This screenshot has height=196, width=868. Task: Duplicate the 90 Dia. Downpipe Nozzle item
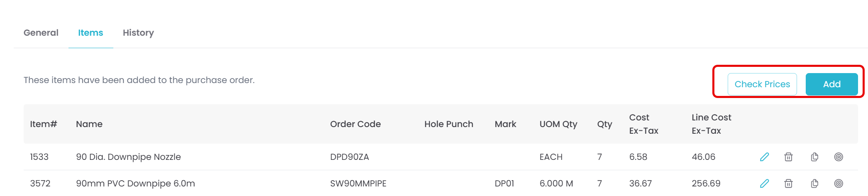[x=814, y=157]
